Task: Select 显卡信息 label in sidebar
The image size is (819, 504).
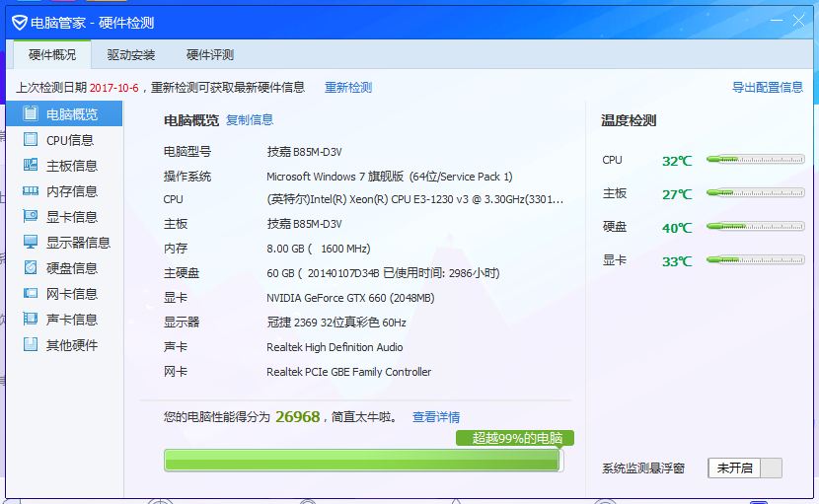Action: pyautogui.click(x=72, y=217)
